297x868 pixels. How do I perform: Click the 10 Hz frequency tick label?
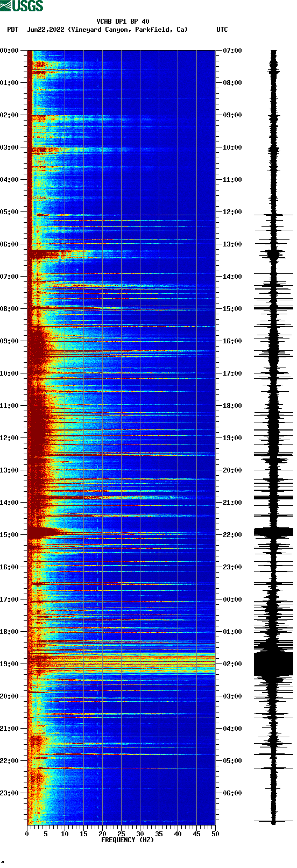coord(65,834)
